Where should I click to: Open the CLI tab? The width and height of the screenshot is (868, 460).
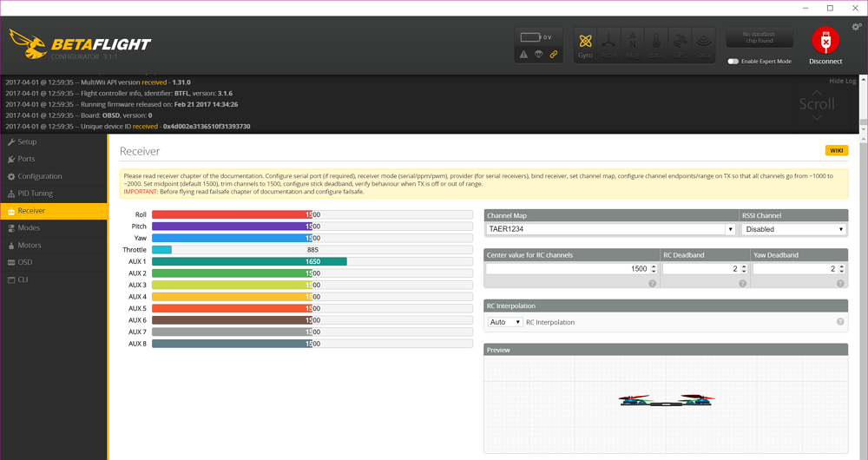54,279
